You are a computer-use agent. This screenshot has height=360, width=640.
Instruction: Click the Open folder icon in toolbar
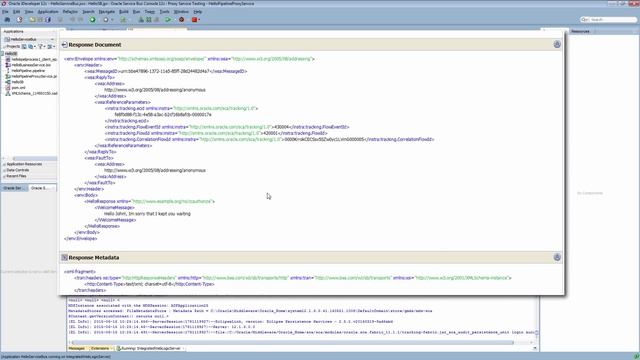click(x=32, y=20)
